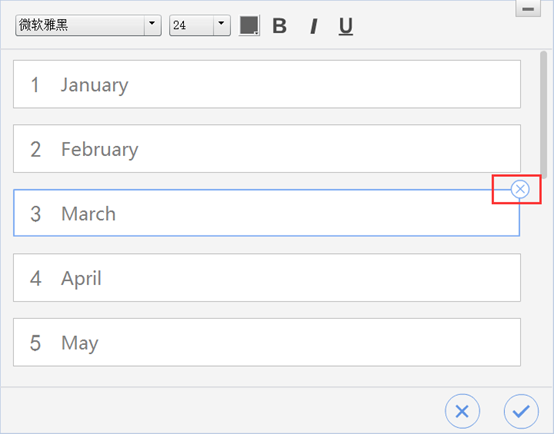The image size is (554, 434).
Task: Cancel editing with the round X button
Action: (x=462, y=411)
